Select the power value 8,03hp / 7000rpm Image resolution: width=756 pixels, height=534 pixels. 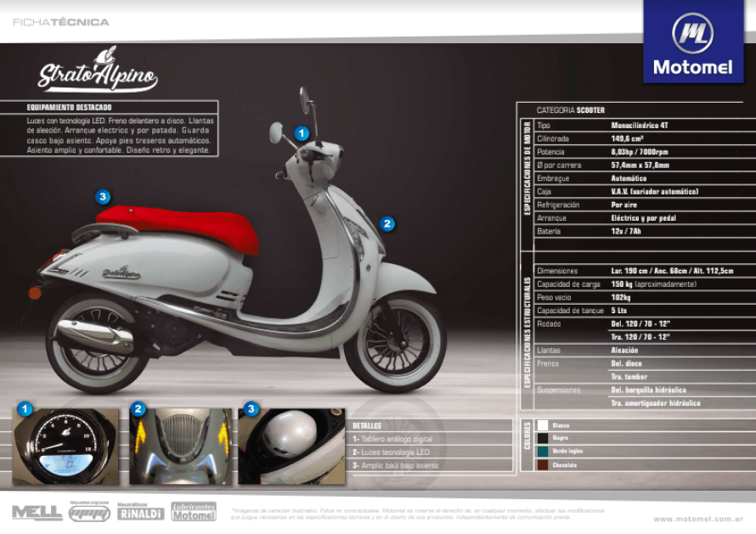[x=640, y=152]
